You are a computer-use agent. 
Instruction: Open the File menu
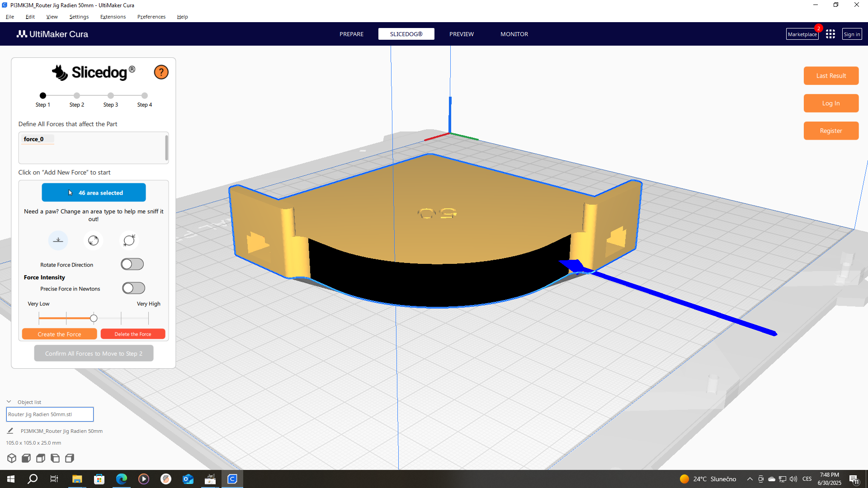[10, 17]
